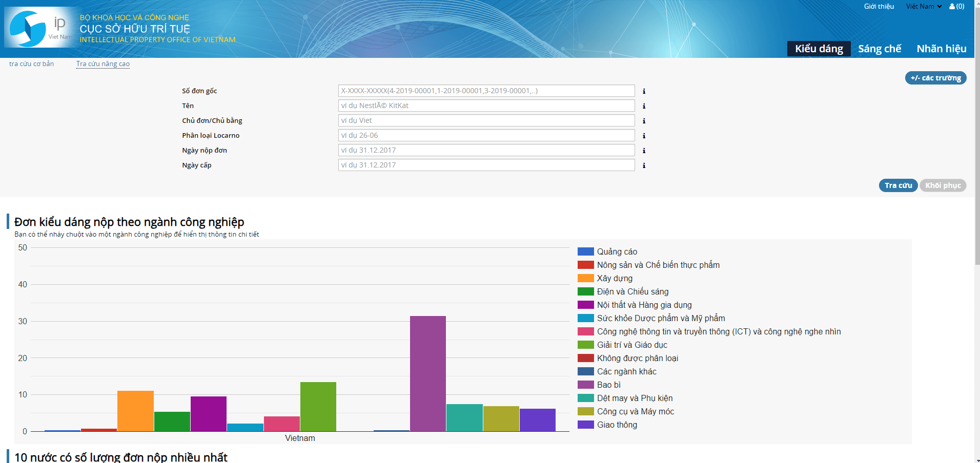980x463 pixels.
Task: Expand the Việt Nam language dropdown
Action: [923, 7]
